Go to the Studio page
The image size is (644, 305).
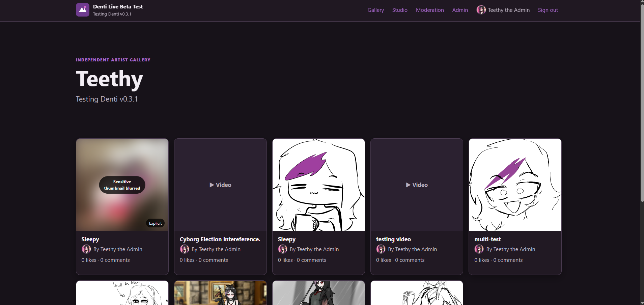pyautogui.click(x=400, y=10)
